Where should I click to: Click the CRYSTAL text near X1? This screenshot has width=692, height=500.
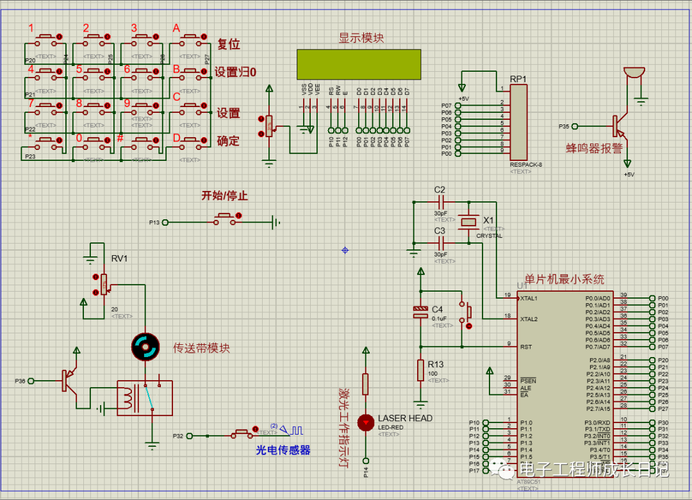(x=489, y=236)
